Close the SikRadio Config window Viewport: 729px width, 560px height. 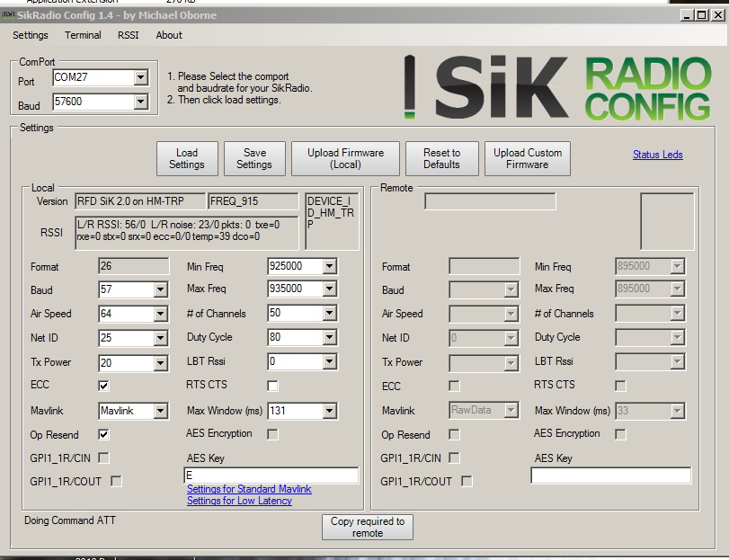pos(718,15)
